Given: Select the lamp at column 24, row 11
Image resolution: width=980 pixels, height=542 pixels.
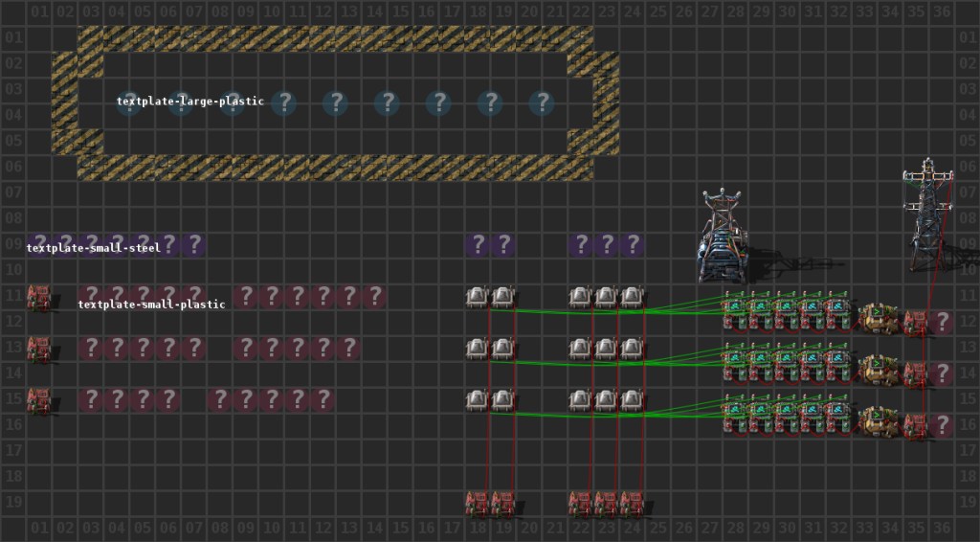Looking at the screenshot, I should tap(632, 297).
